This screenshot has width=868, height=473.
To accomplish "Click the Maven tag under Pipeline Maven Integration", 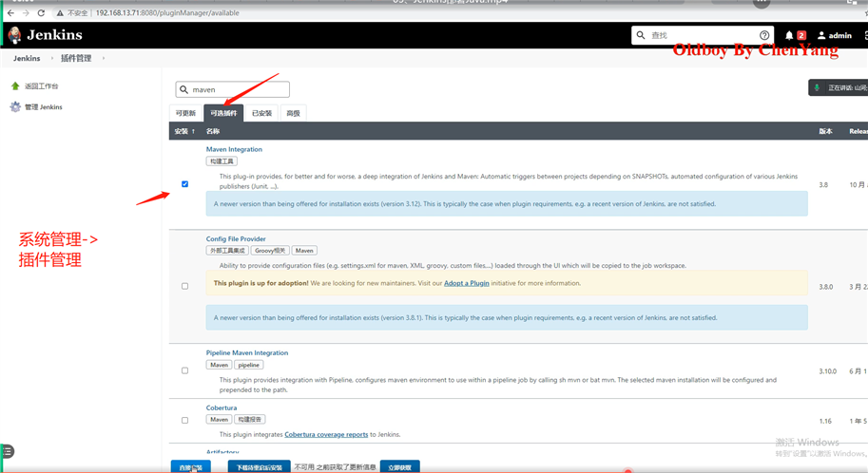I will click(220, 365).
